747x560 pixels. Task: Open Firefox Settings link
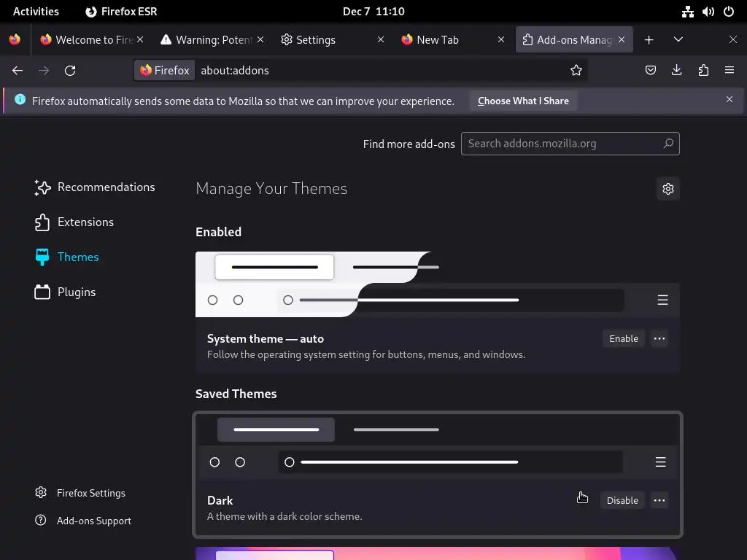click(x=80, y=493)
